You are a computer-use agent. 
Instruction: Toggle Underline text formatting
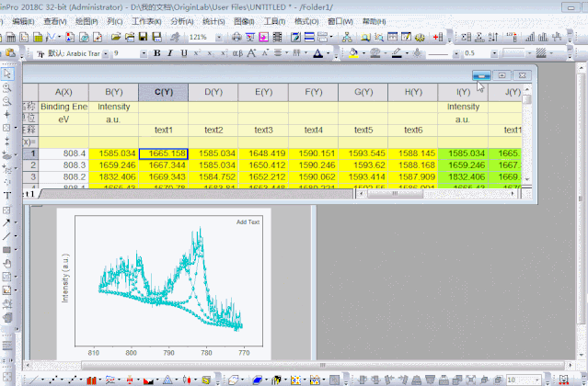183,53
